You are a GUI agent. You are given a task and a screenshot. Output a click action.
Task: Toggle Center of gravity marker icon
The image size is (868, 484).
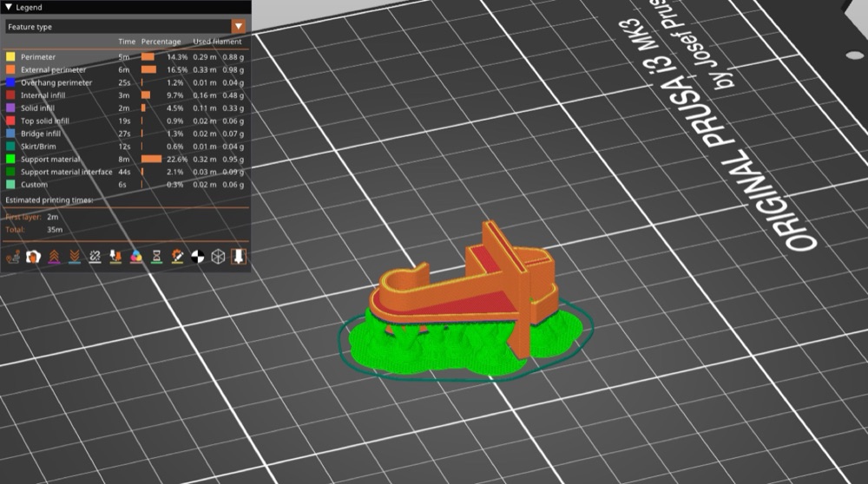[198, 257]
